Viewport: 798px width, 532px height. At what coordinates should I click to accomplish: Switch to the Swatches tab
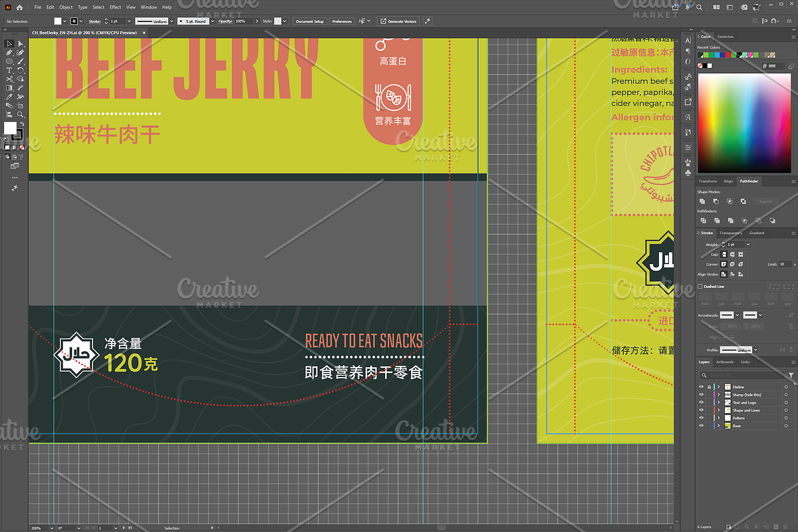tap(726, 37)
